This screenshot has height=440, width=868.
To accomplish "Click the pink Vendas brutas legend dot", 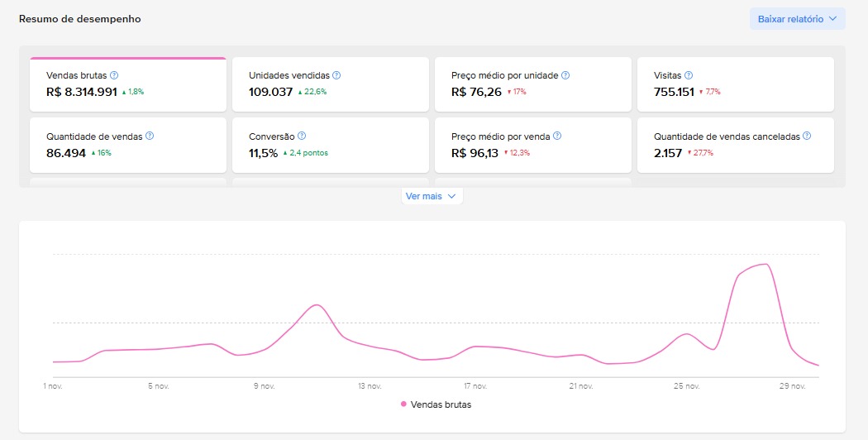I will coord(403,404).
